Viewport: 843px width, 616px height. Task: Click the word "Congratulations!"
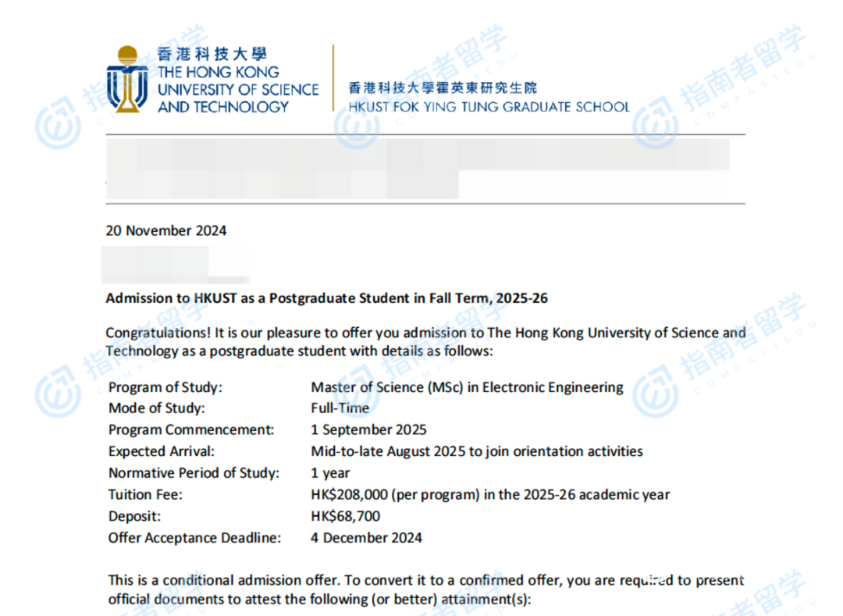(x=158, y=333)
